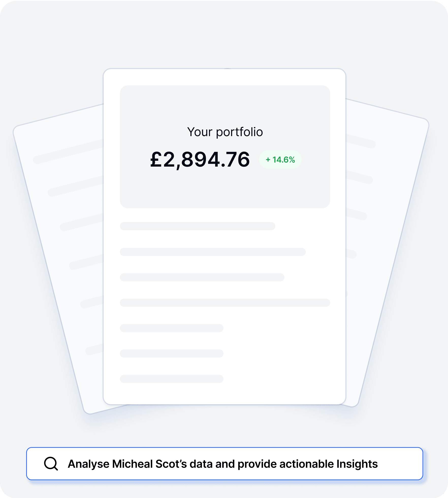Click the third placeholder line in the document

click(x=202, y=277)
